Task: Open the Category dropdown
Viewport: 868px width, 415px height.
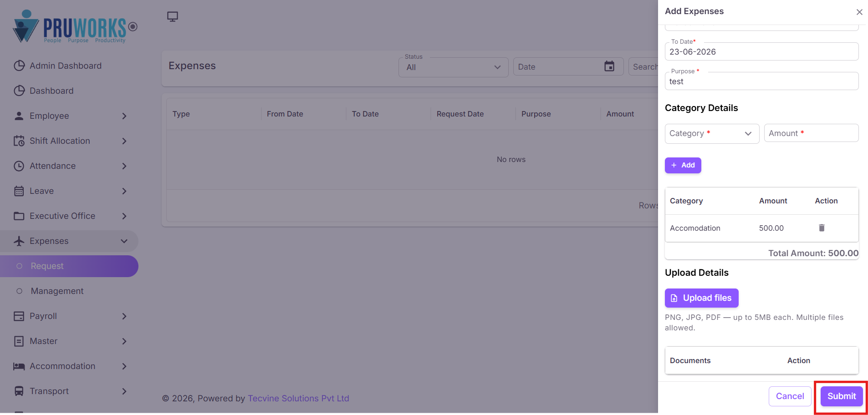Action: 712,133
